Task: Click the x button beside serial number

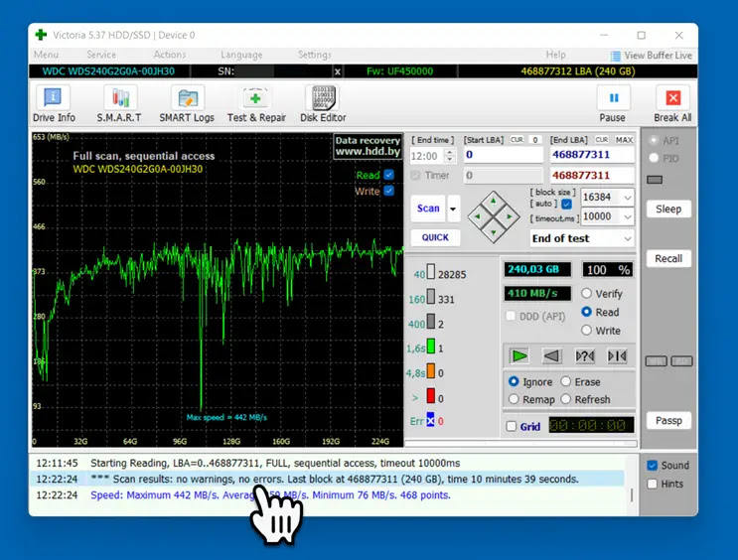Action: [x=338, y=71]
